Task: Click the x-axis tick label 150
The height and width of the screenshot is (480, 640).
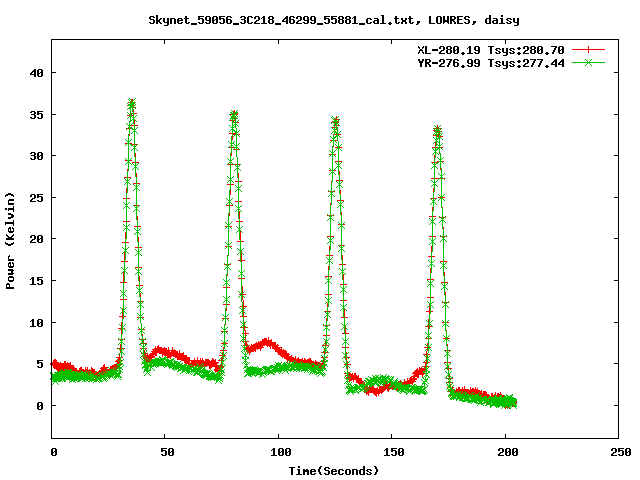Action: click(x=394, y=452)
